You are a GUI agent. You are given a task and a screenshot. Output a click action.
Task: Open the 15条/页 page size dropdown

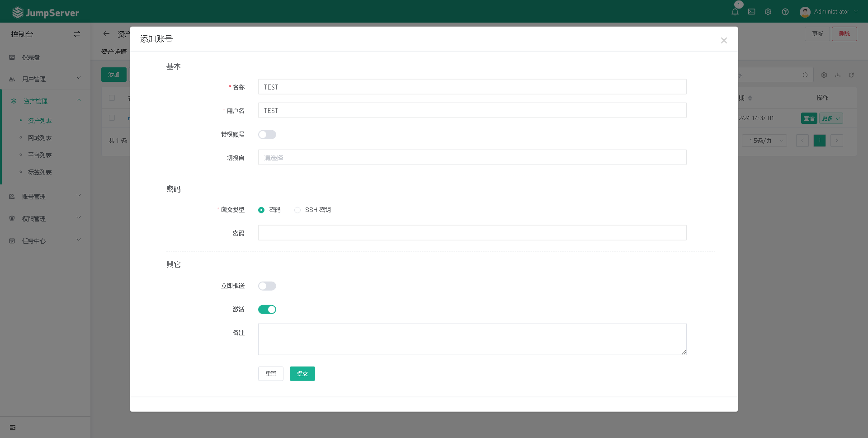tap(764, 141)
